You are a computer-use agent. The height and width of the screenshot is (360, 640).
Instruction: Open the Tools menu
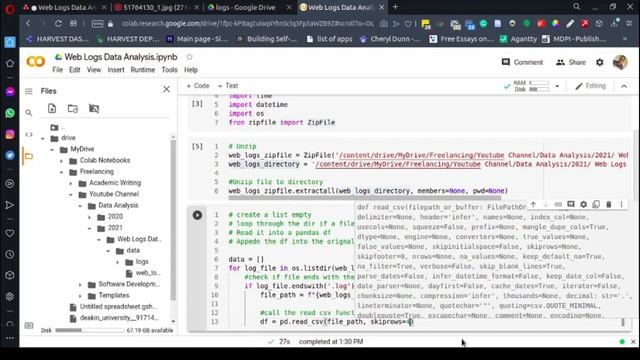tap(169, 70)
